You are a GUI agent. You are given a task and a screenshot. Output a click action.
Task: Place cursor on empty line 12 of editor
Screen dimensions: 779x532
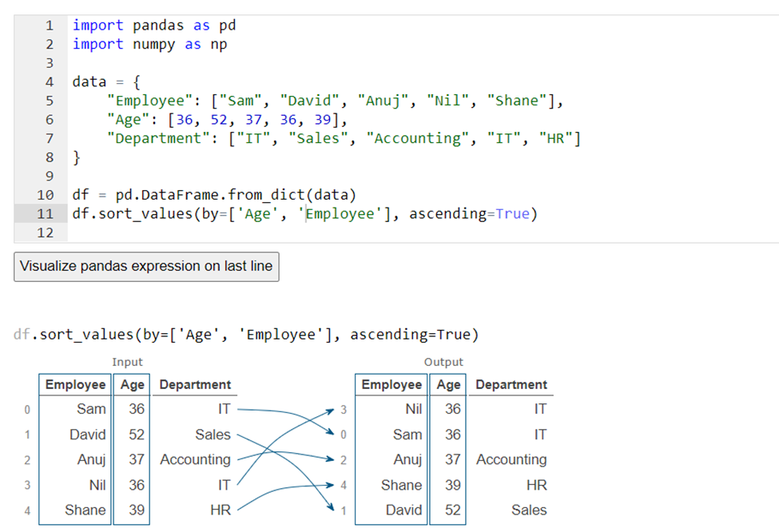320,232
